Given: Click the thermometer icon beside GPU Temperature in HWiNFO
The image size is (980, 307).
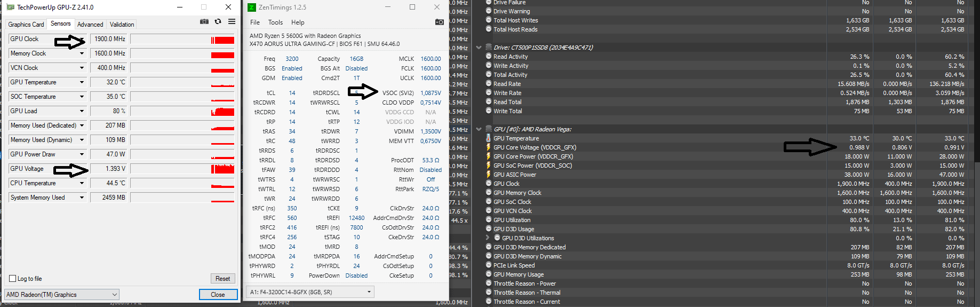Looking at the screenshot, I should coord(488,138).
